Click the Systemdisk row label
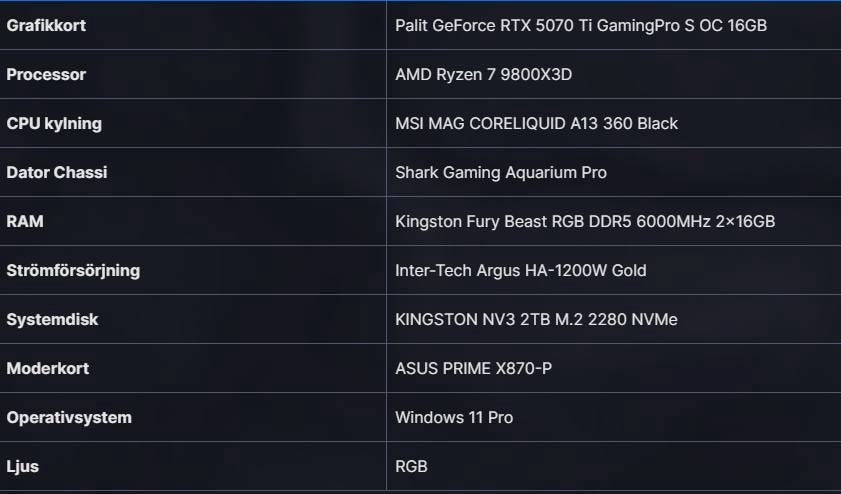841x494 pixels. point(52,320)
